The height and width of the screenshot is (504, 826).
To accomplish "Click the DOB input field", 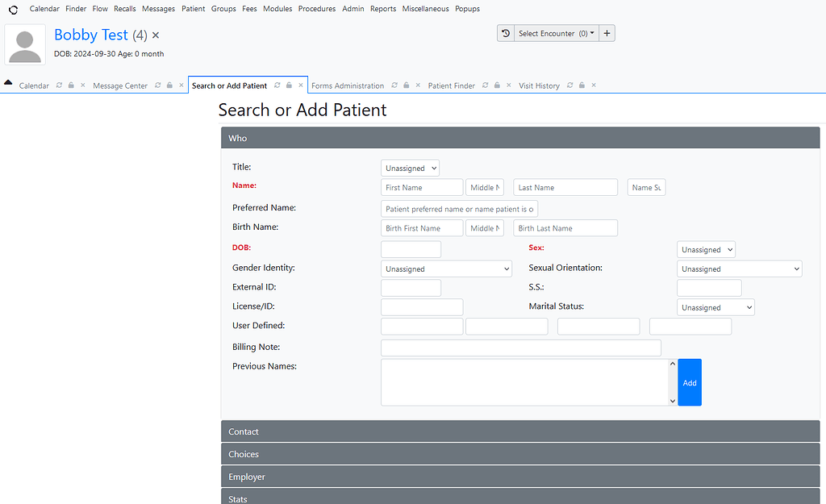I will click(x=411, y=248).
